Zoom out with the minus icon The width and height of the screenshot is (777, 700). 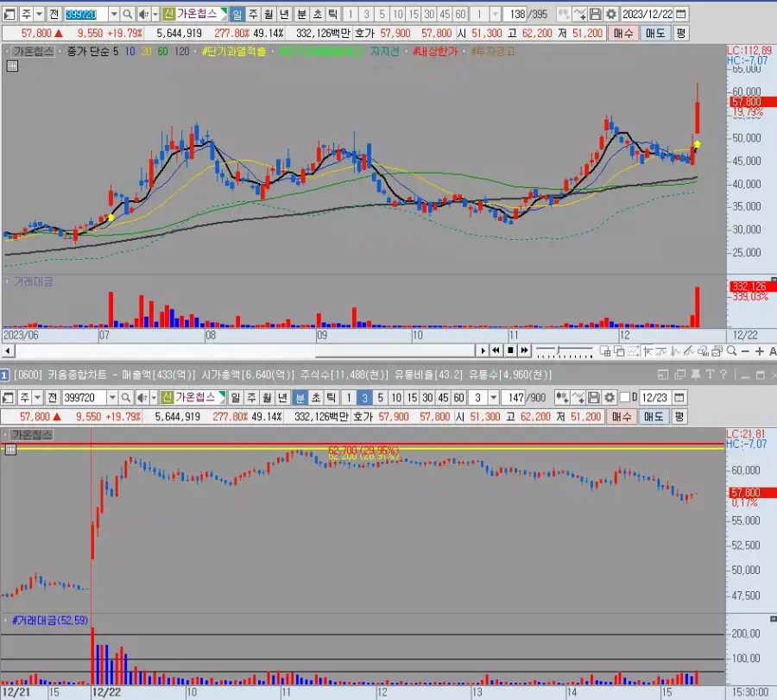(745, 351)
